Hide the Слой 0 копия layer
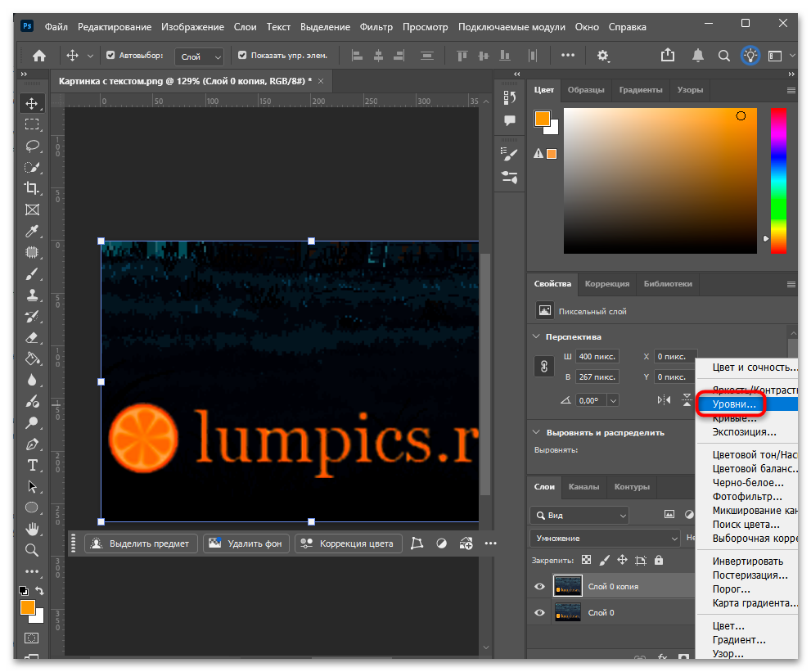This screenshot has height=672, width=811. coord(539,586)
